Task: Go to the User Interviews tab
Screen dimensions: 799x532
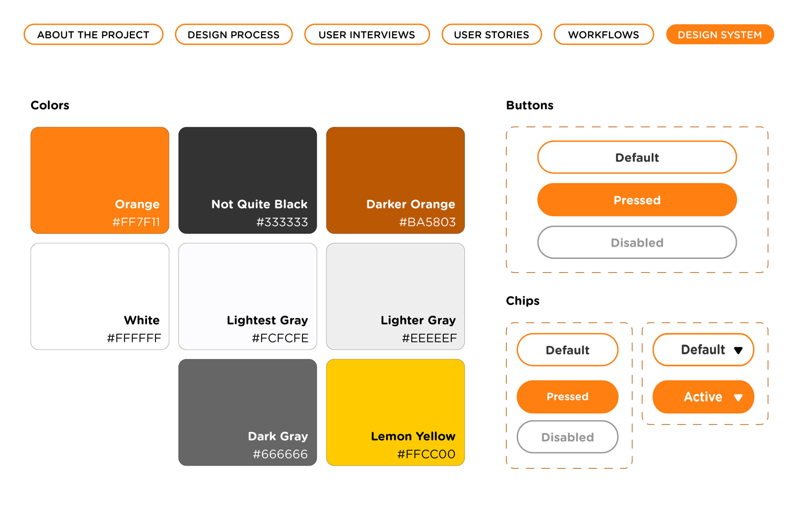Action: point(367,35)
